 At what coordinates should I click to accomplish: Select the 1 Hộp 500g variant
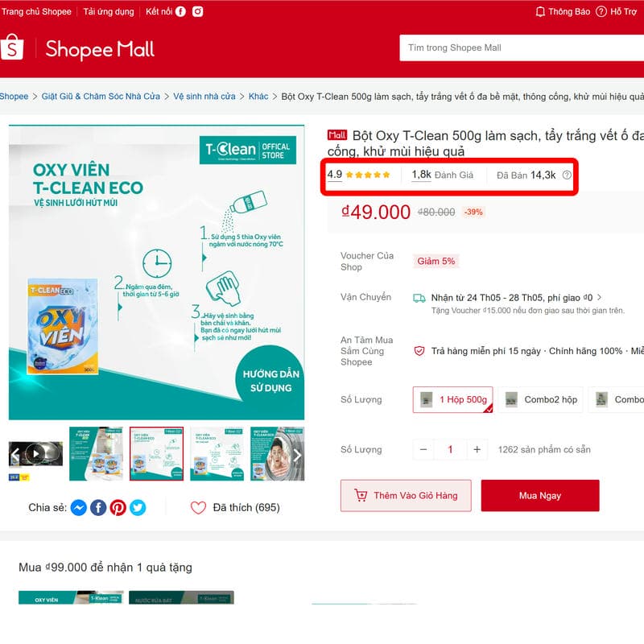(x=452, y=399)
